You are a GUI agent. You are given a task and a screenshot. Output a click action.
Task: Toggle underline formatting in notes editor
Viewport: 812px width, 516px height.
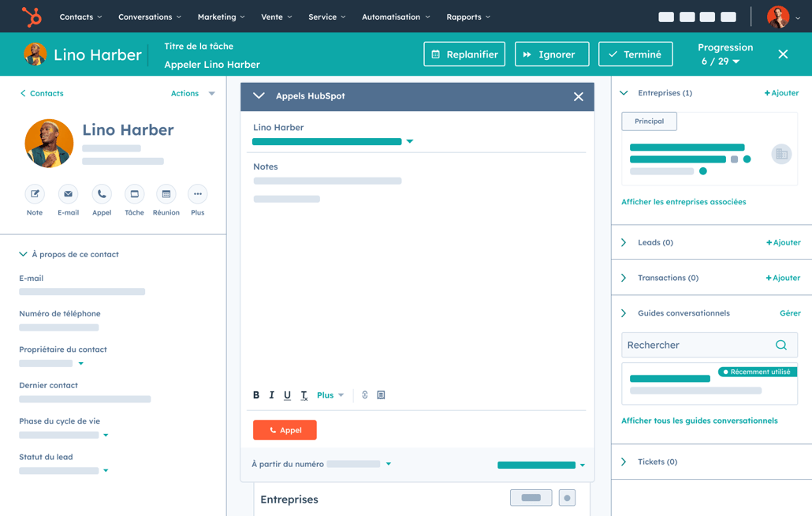(287, 395)
